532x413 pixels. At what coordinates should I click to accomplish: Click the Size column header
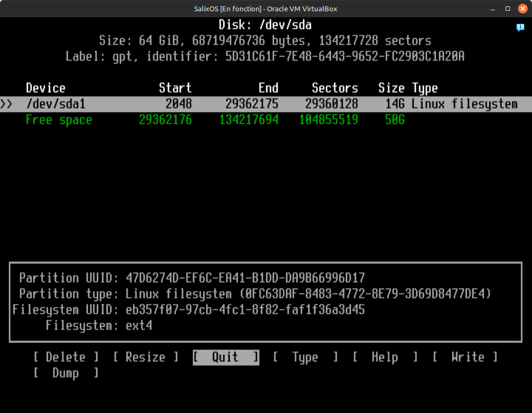point(391,88)
